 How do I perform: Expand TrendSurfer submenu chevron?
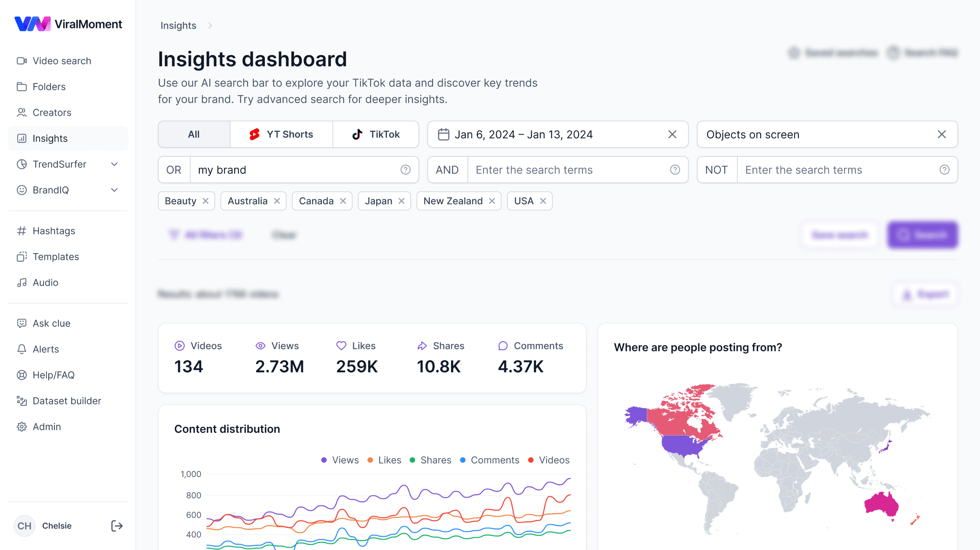pyautogui.click(x=114, y=164)
